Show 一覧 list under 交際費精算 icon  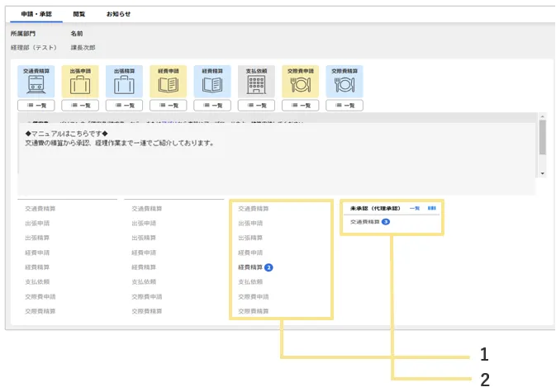coord(345,106)
